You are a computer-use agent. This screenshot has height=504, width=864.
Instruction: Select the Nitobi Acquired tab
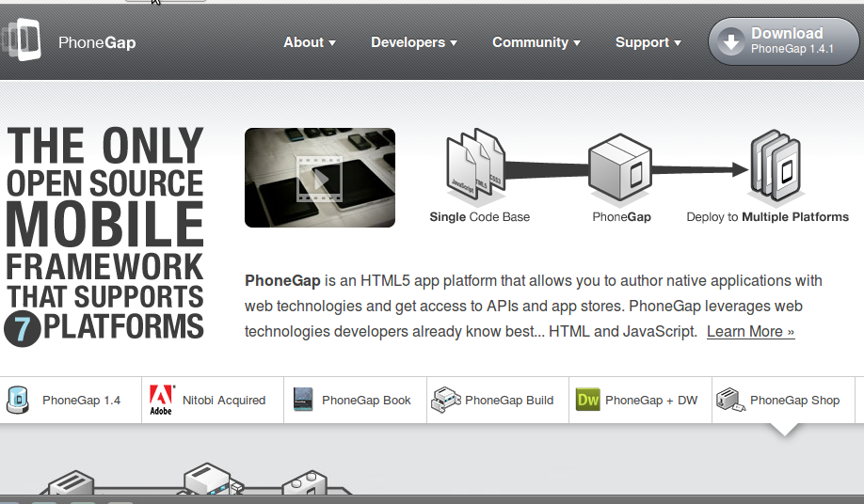click(213, 400)
